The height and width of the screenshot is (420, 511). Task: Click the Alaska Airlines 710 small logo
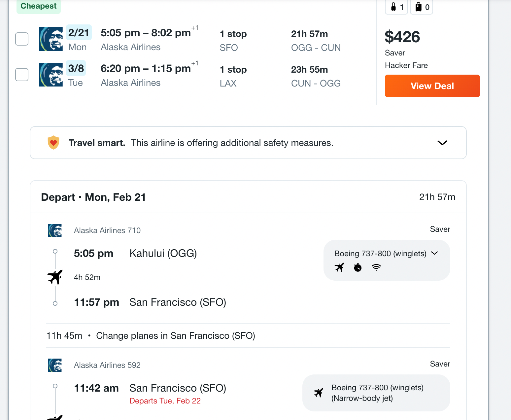pos(55,230)
